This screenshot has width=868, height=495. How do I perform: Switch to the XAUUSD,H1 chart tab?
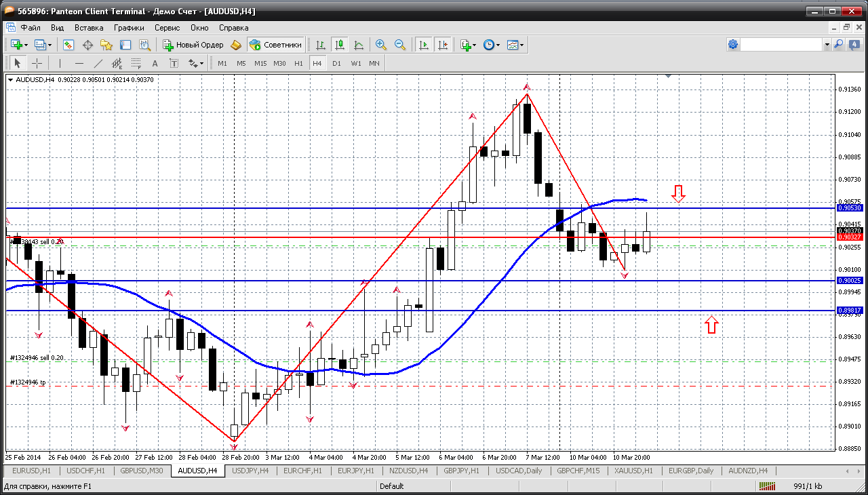(634, 471)
